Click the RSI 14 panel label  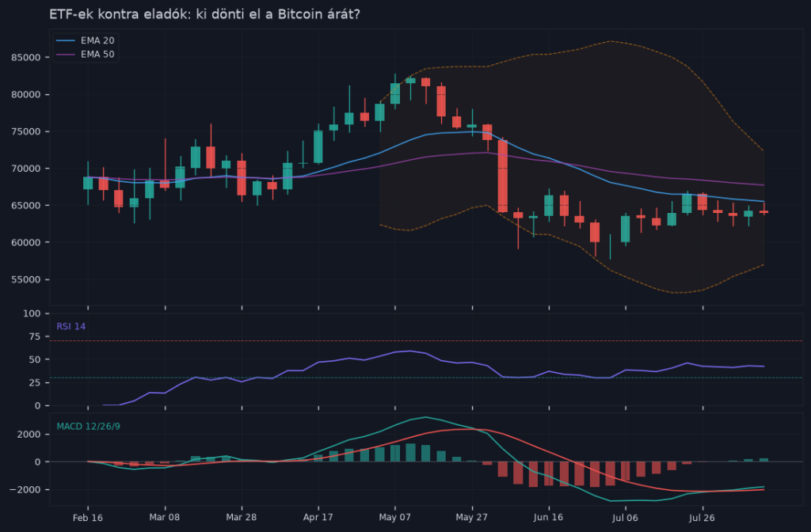70,326
